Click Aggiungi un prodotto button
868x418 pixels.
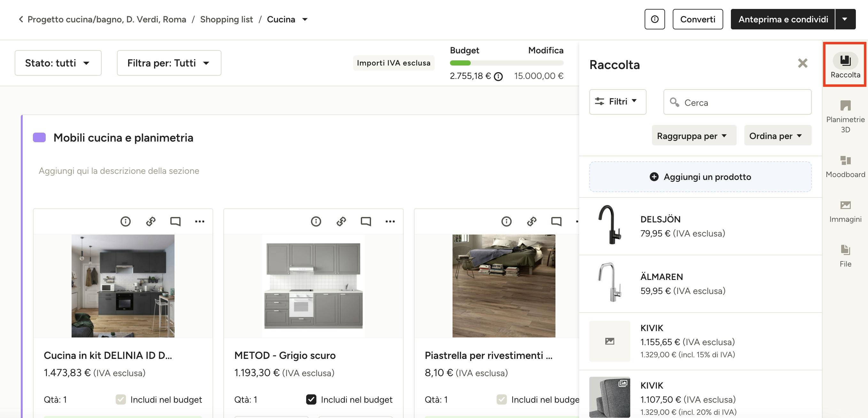pos(700,177)
